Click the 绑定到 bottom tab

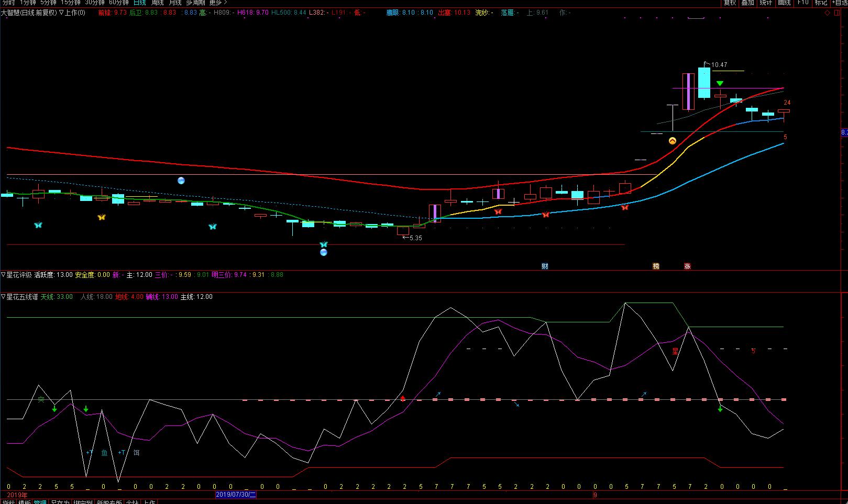(x=83, y=502)
